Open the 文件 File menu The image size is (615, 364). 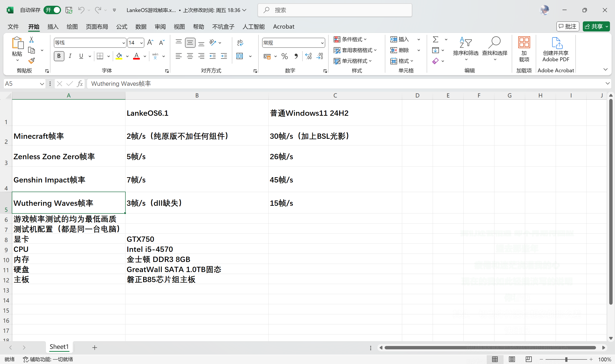click(13, 26)
